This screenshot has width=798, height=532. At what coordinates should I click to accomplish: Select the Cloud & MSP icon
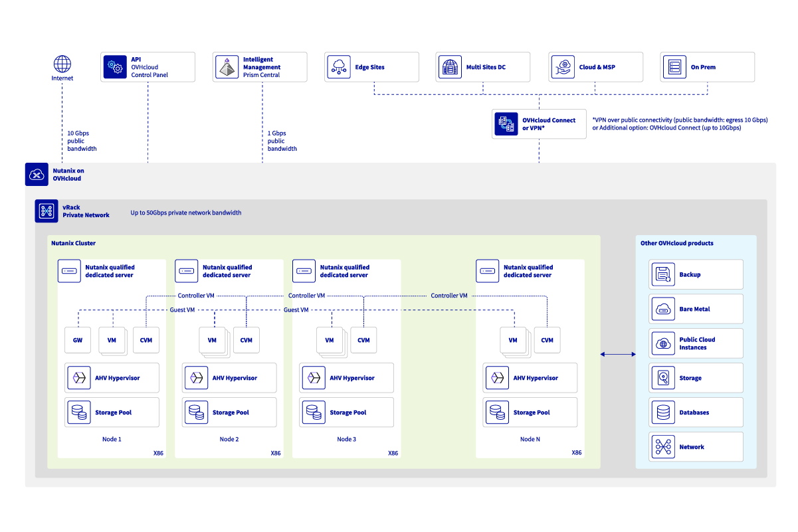point(563,67)
